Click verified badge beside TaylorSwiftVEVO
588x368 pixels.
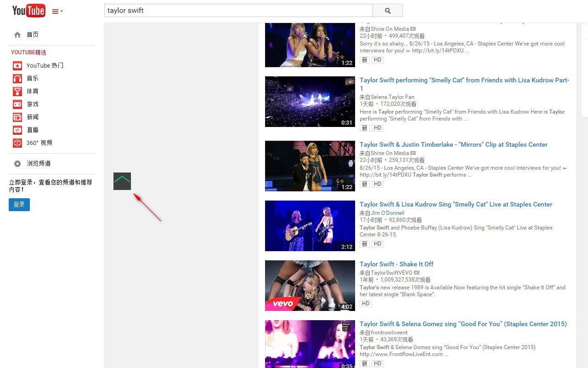[417, 273]
